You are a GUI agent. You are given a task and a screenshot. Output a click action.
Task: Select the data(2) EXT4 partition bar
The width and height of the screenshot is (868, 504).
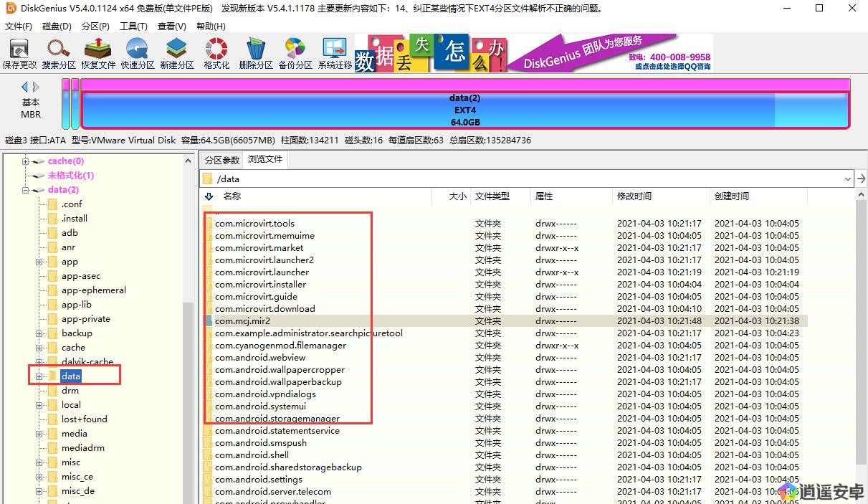click(x=464, y=110)
